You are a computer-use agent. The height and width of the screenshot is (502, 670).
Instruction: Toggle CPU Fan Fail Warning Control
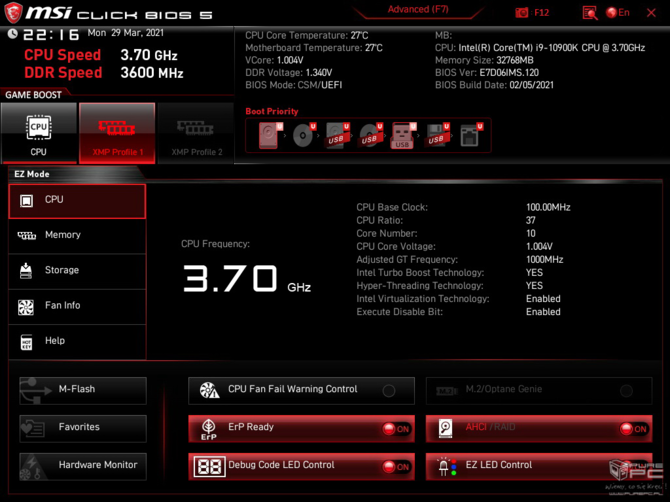click(388, 390)
